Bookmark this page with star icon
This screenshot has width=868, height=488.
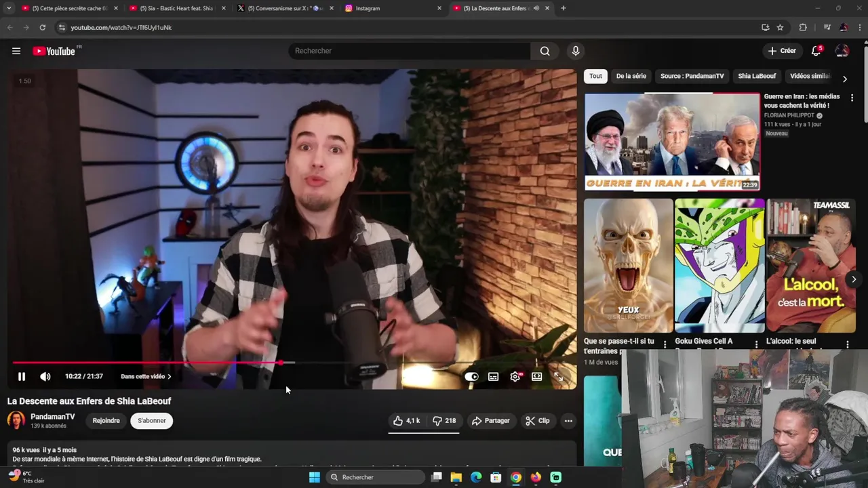[x=780, y=27]
